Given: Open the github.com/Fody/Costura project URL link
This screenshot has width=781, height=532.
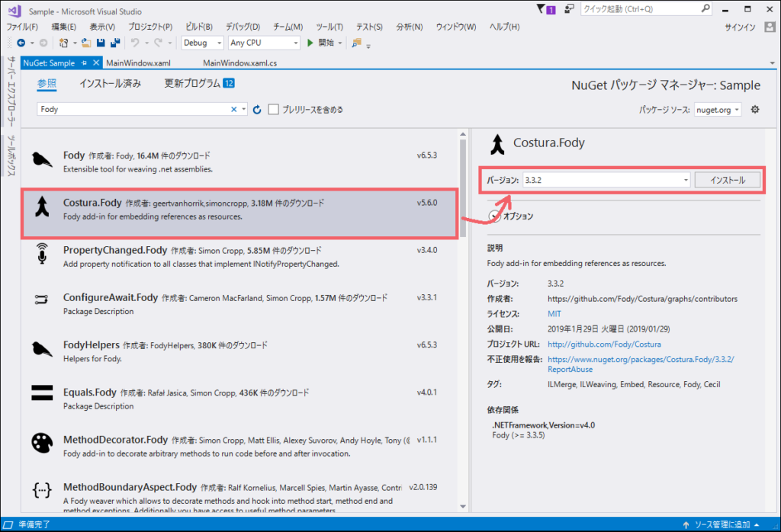Looking at the screenshot, I should (604, 345).
